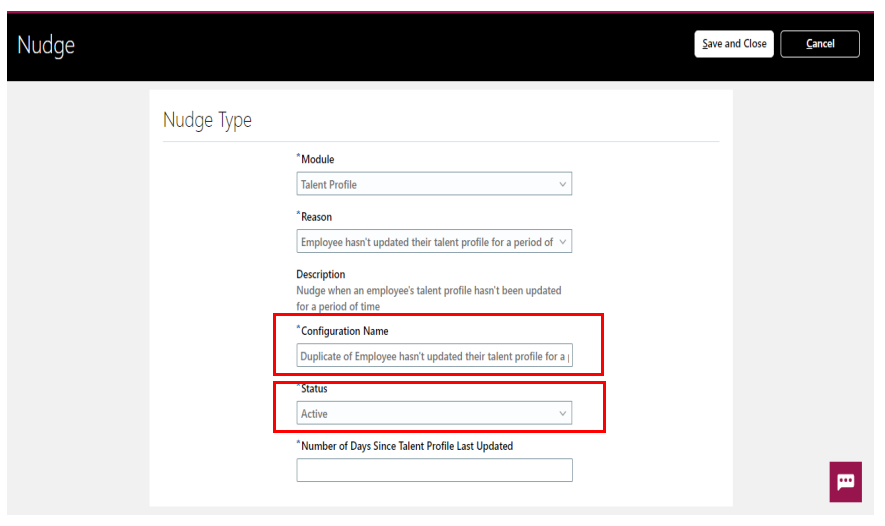Click the Module field label
Viewport: 885px width, 526px height.
(x=315, y=159)
